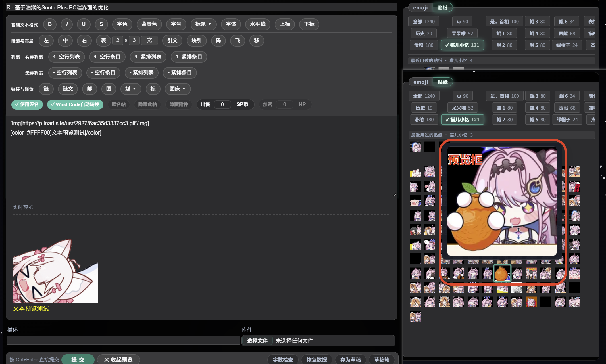Center text with 中 button
This screenshot has width=606, height=364.
[x=65, y=41]
